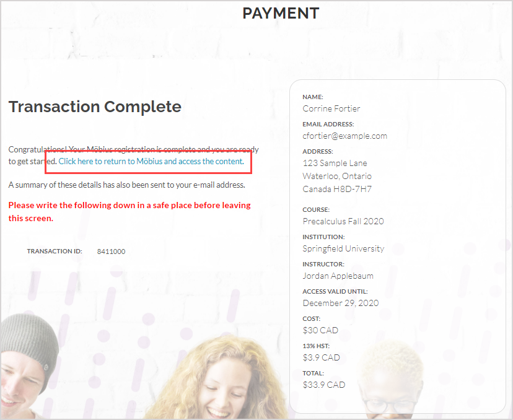Click the PAYMENT page heading

tap(281, 13)
